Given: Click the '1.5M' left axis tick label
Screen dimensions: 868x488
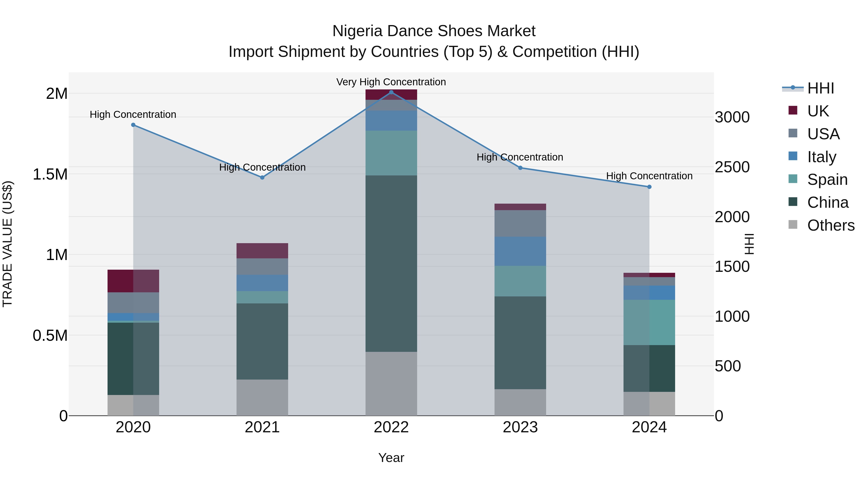Looking at the screenshot, I should click(50, 174).
